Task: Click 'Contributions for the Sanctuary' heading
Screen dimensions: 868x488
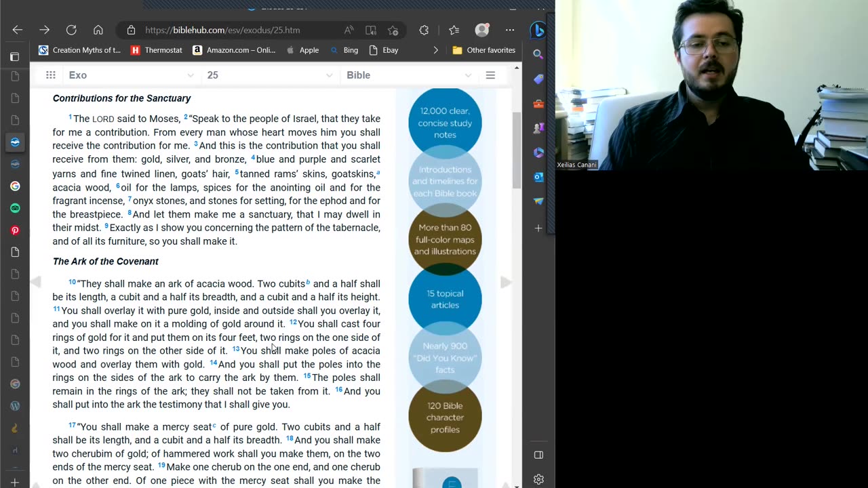Action: [x=122, y=98]
